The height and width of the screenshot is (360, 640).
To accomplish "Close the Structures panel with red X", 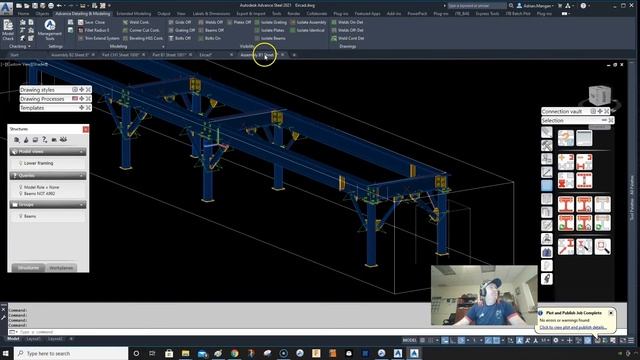I will coord(86,129).
